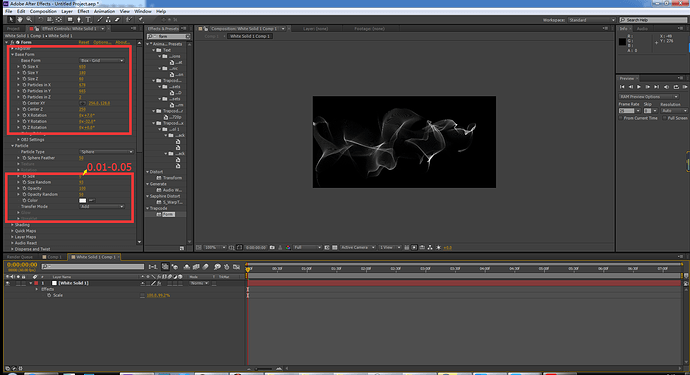Switch to the Project panel tab

coord(13,29)
